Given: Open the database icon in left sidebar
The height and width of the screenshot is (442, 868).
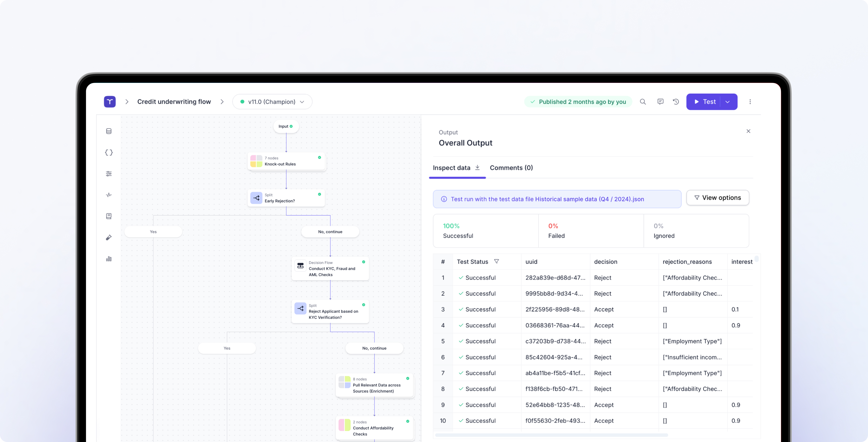Looking at the screenshot, I should [109, 131].
